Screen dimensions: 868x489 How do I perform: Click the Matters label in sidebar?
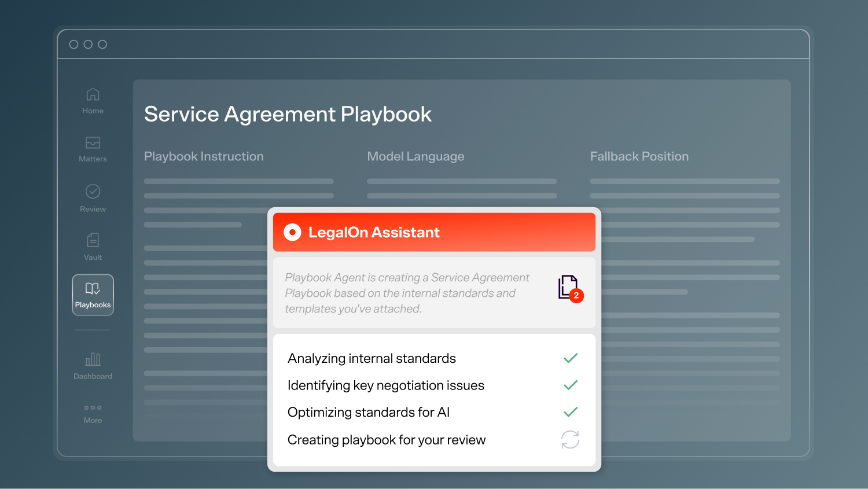point(93,159)
